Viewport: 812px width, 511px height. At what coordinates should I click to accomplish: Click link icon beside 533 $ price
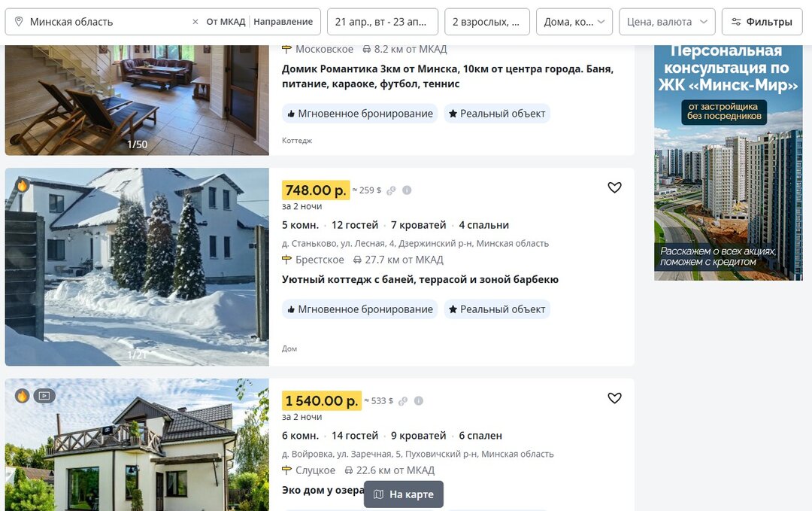click(403, 400)
